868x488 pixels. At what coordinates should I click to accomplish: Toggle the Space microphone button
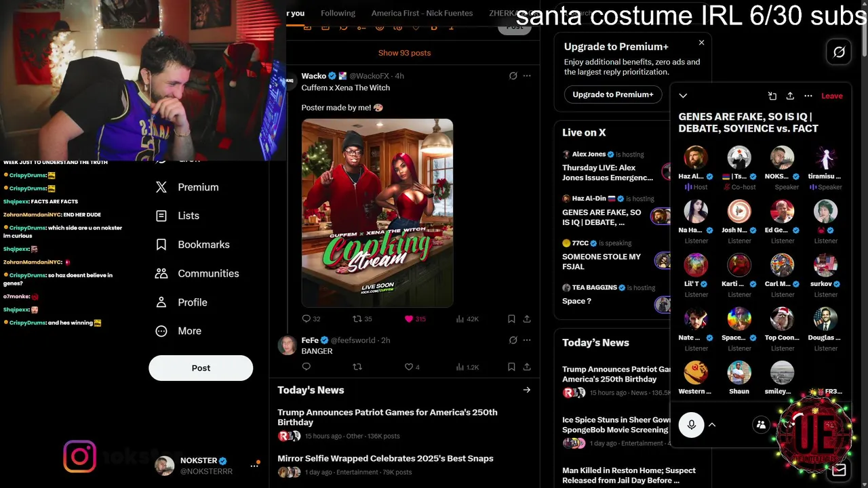point(691,425)
